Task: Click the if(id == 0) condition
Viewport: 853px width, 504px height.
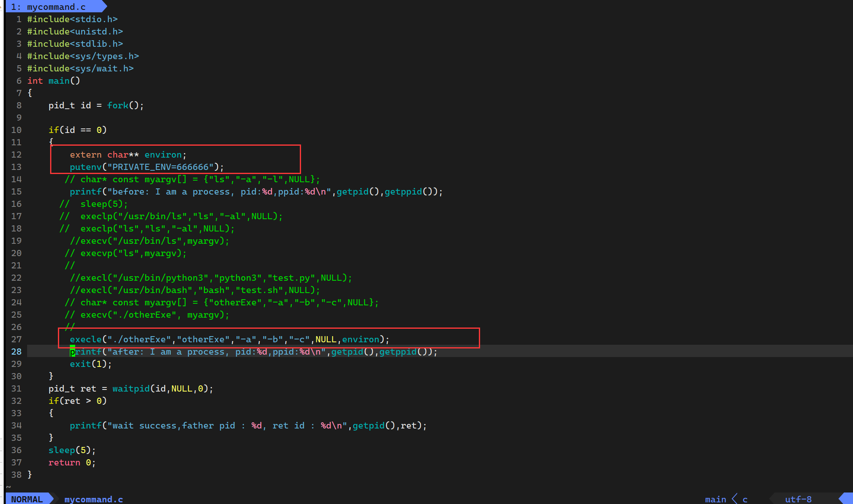Action: point(78,130)
